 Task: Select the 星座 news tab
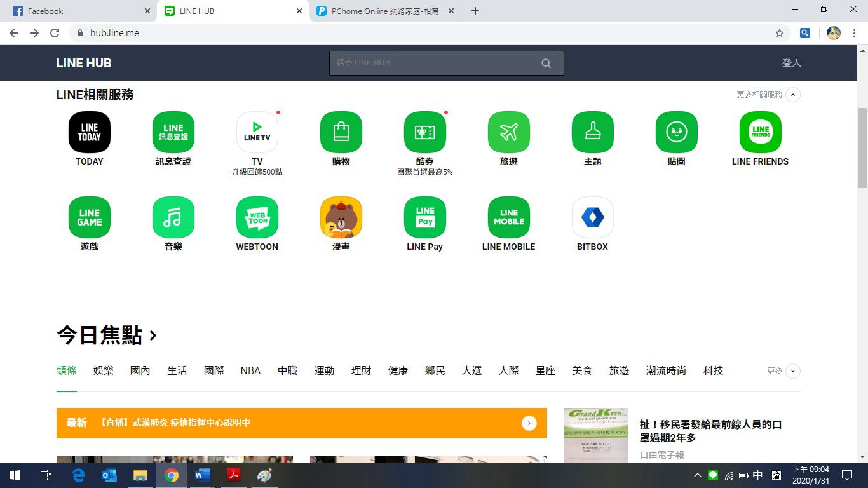[x=546, y=370]
